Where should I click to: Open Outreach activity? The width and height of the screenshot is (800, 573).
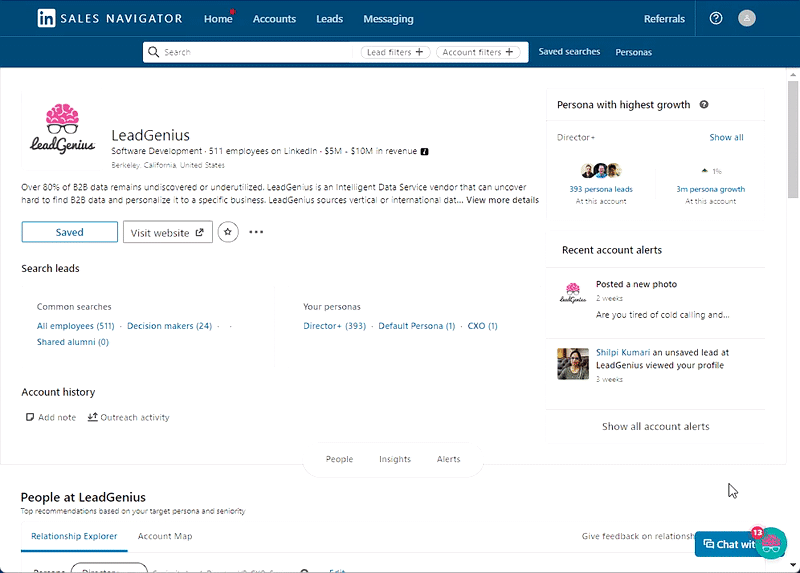point(128,417)
